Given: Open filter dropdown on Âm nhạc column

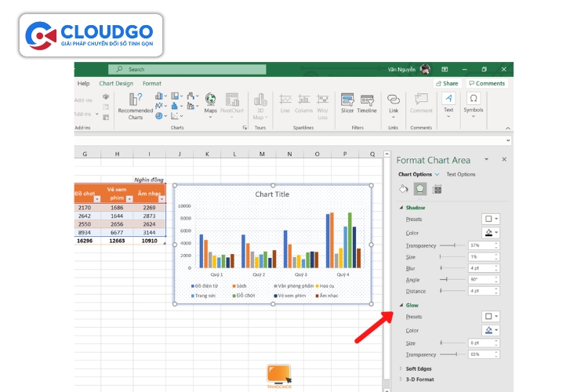Looking at the screenshot, I should point(162,199).
